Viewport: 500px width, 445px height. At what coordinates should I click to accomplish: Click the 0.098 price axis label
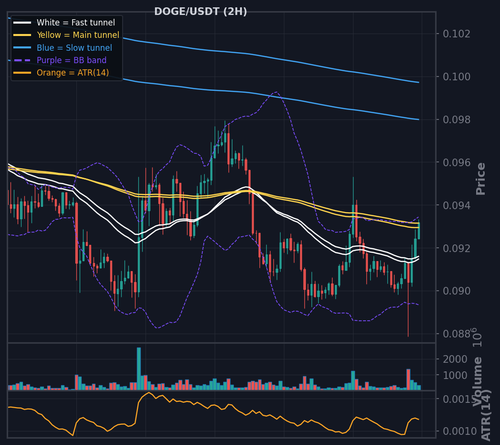point(456,119)
